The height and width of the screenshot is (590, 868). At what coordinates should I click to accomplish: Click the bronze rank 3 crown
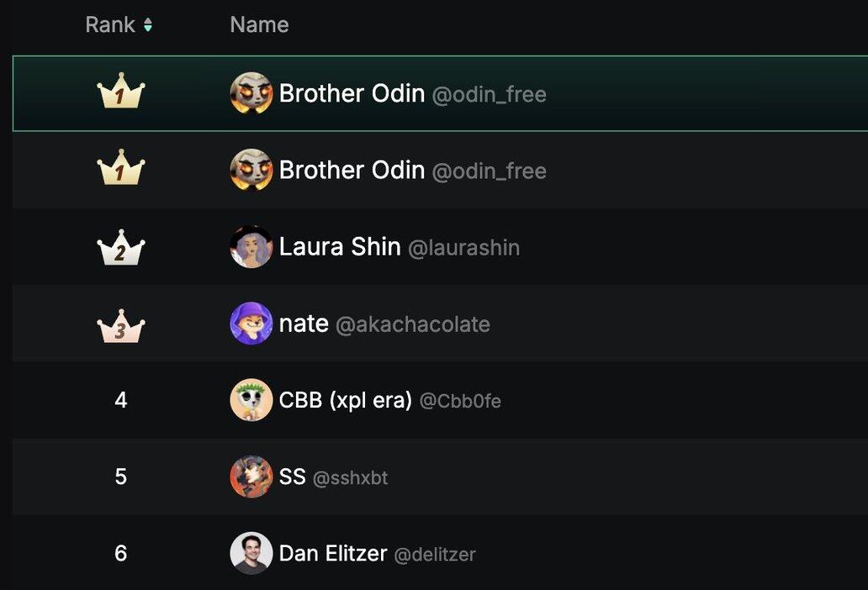[x=121, y=327]
